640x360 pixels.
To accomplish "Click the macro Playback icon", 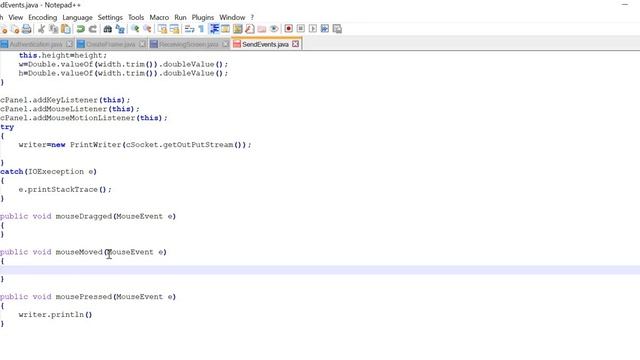I will [313, 29].
